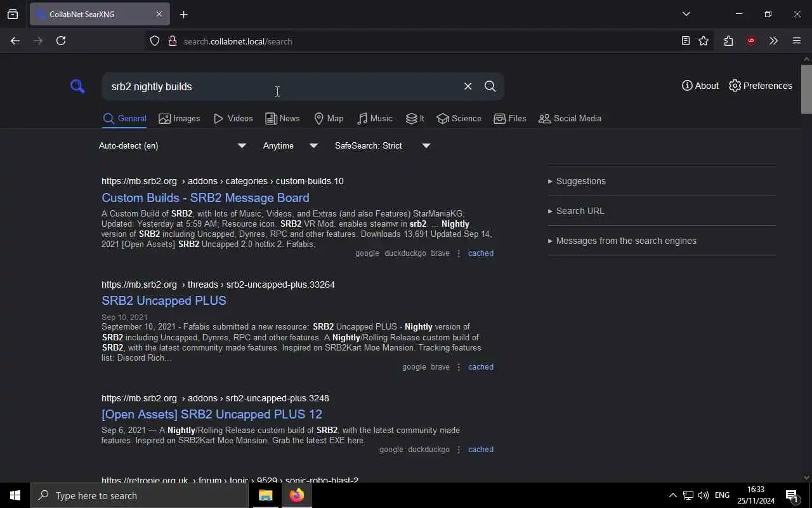Submit search with magnifier button
Screen dimensions: 812x508
pyautogui.click(x=490, y=86)
